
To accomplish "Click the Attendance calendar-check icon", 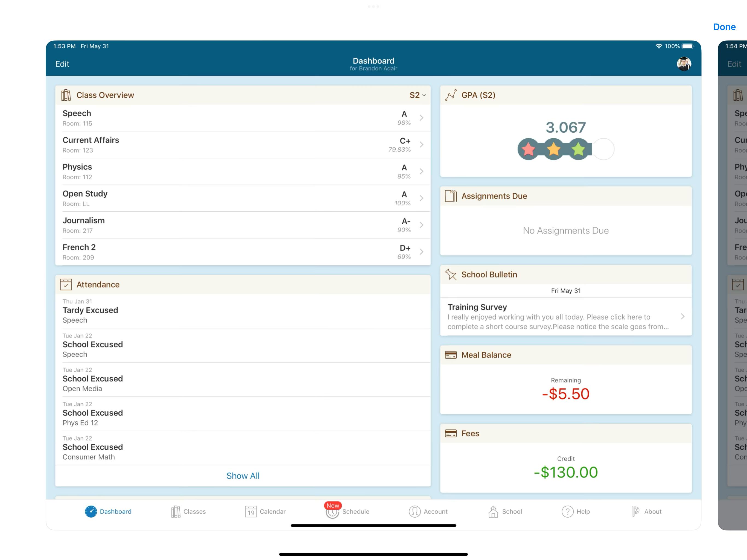I will pyautogui.click(x=66, y=284).
